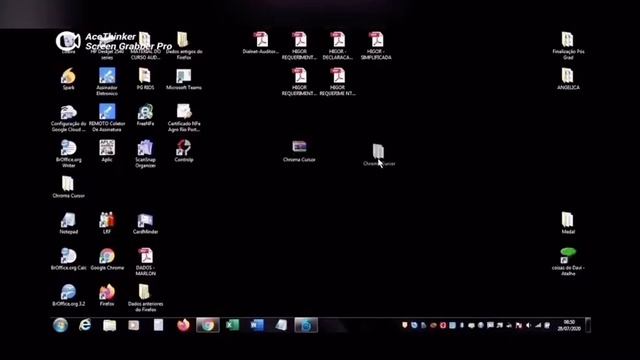640x360 pixels.
Task: Open the CardMinder shortcut
Action: click(145, 223)
